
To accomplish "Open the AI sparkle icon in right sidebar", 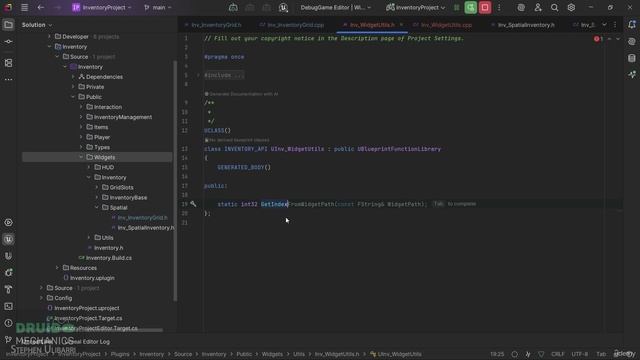I will (x=632, y=75).
